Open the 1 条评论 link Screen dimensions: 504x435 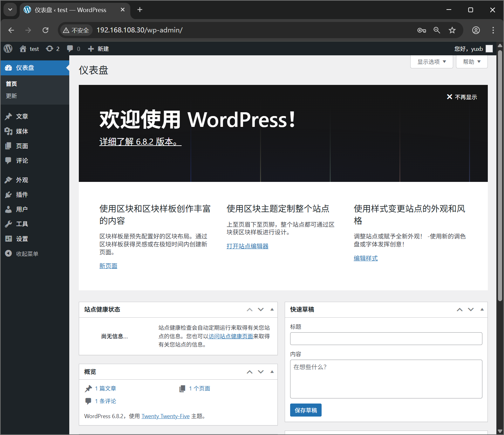tap(106, 401)
